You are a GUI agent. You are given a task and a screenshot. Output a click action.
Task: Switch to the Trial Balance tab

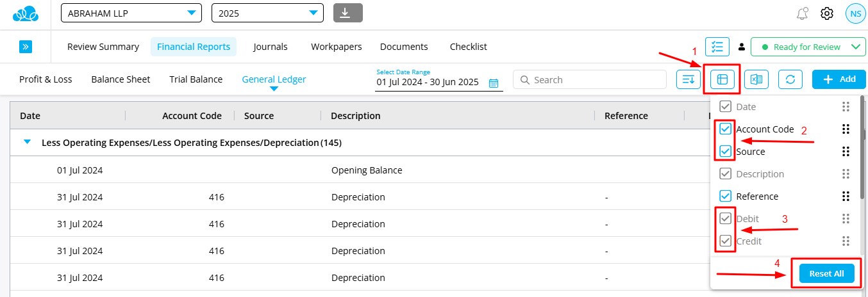[196, 79]
